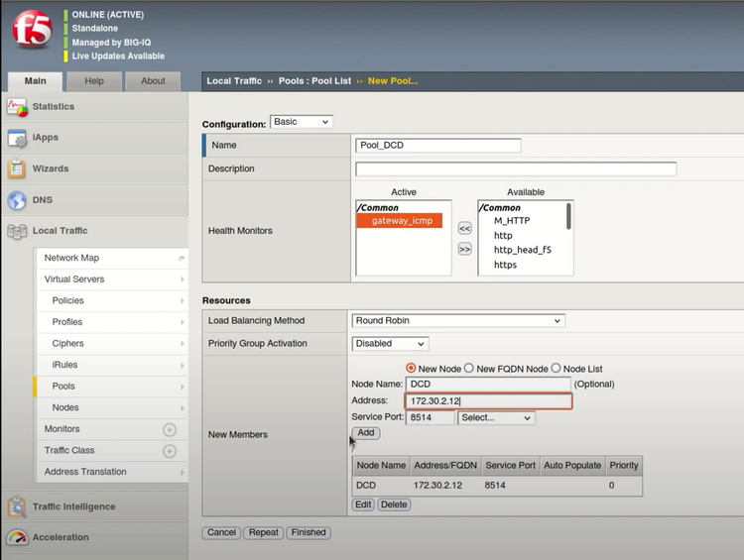Select the New Node radio button

coord(411,368)
